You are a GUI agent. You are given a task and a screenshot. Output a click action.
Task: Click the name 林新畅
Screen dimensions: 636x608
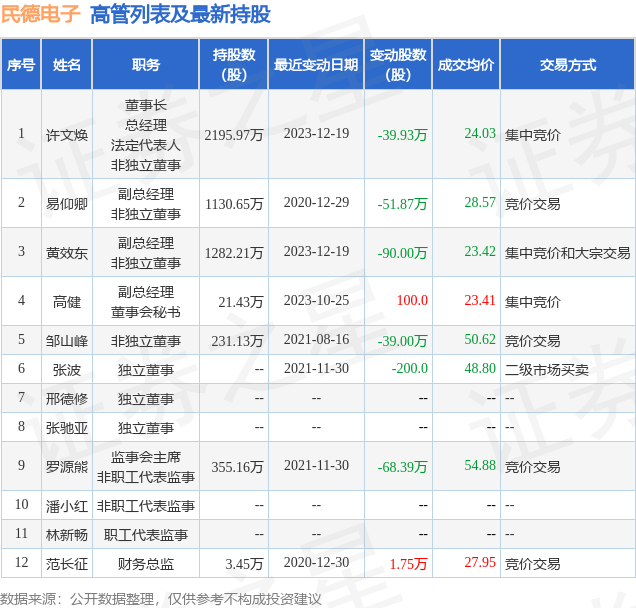pos(67,535)
